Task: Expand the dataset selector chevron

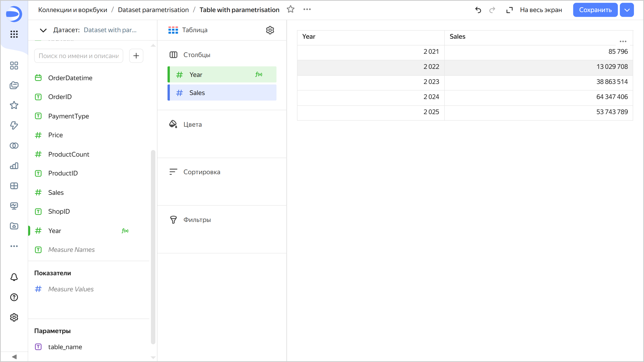Action: pos(43,30)
